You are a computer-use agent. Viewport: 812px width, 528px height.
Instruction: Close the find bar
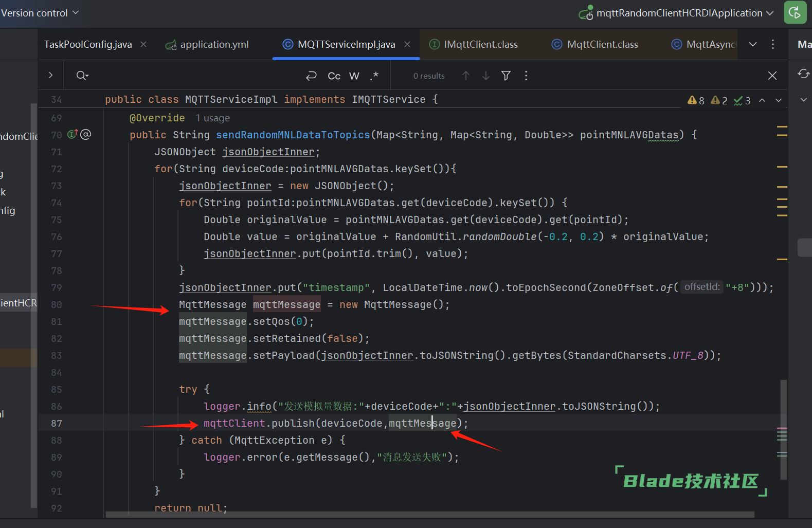(772, 76)
